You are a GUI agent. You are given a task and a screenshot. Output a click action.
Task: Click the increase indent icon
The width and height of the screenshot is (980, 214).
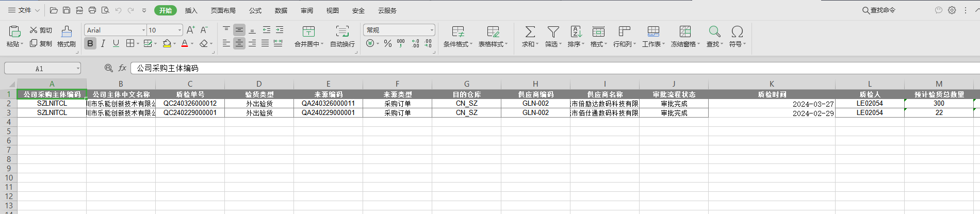pyautogui.click(x=280, y=30)
